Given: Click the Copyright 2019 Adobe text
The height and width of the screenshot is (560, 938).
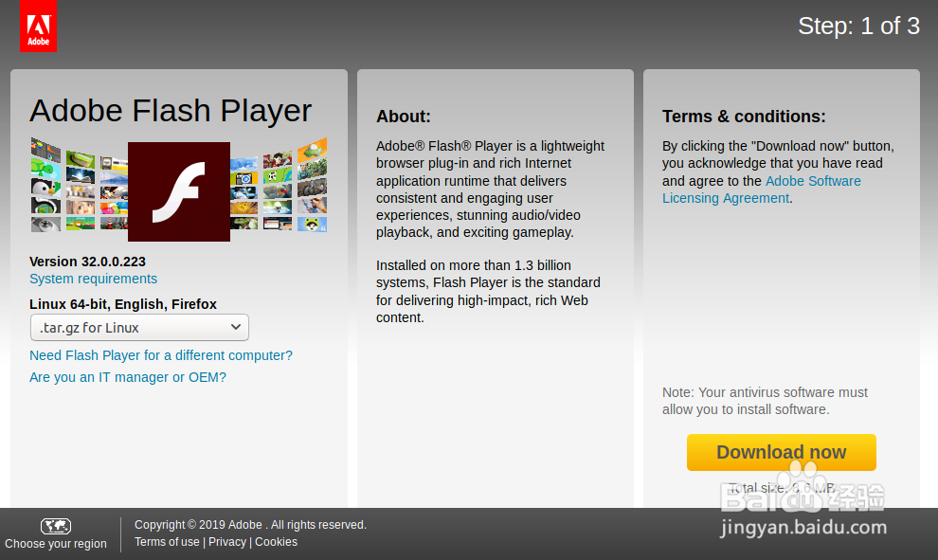Looking at the screenshot, I should tap(250, 525).
